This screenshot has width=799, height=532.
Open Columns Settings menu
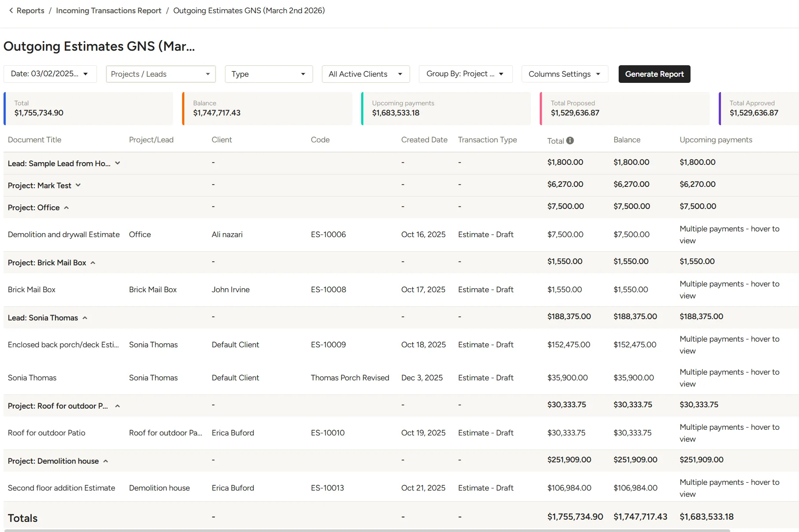coord(565,74)
